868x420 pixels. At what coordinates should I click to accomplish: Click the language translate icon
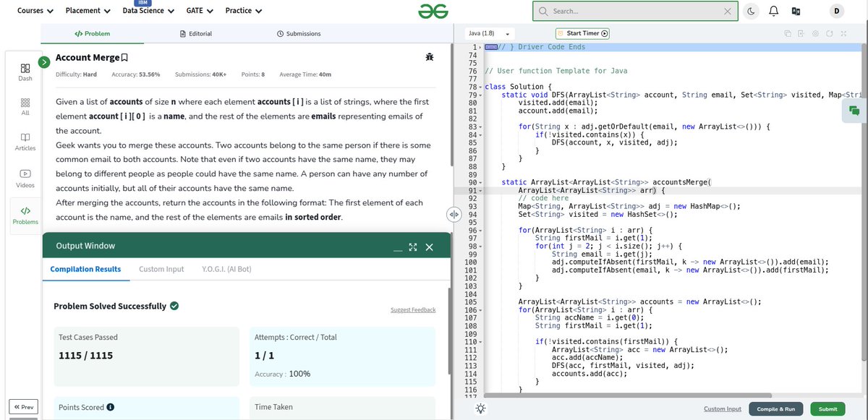pos(796,11)
